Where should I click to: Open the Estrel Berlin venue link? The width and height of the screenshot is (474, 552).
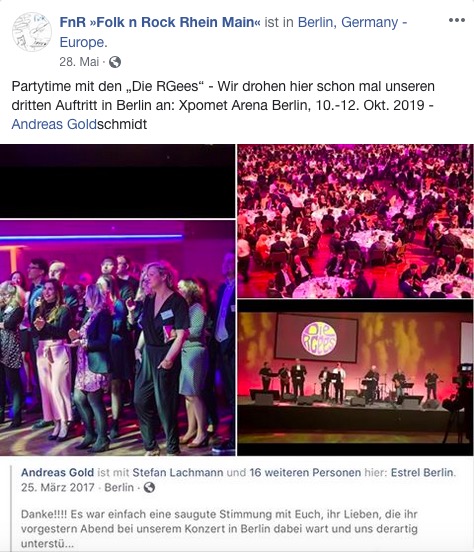pyautogui.click(x=422, y=472)
